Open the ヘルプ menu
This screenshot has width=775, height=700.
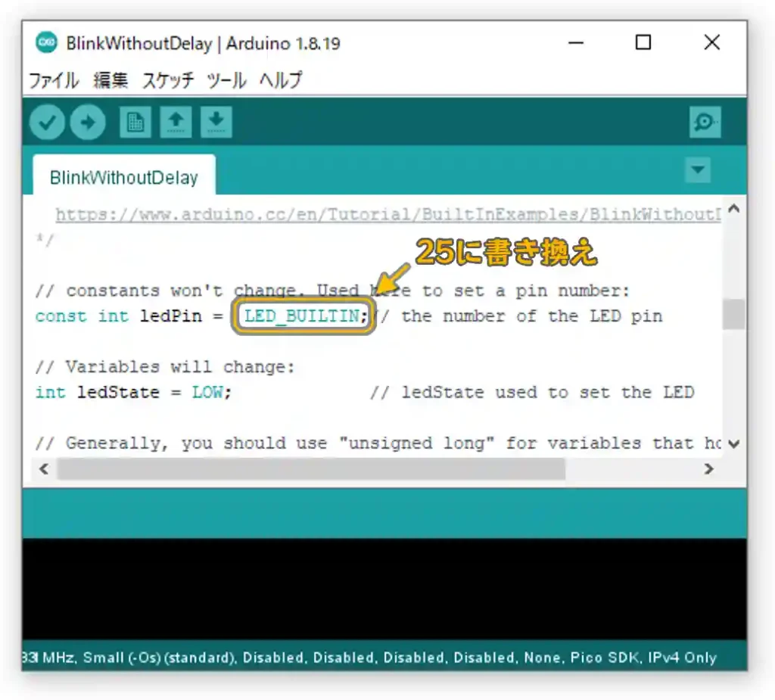(x=281, y=80)
